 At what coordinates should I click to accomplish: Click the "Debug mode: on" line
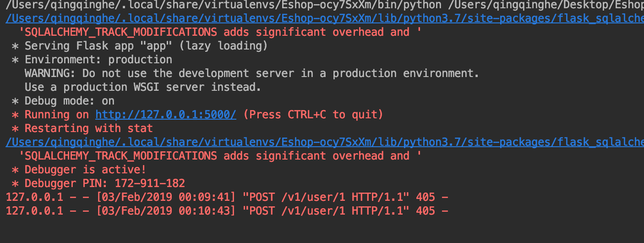69,101
